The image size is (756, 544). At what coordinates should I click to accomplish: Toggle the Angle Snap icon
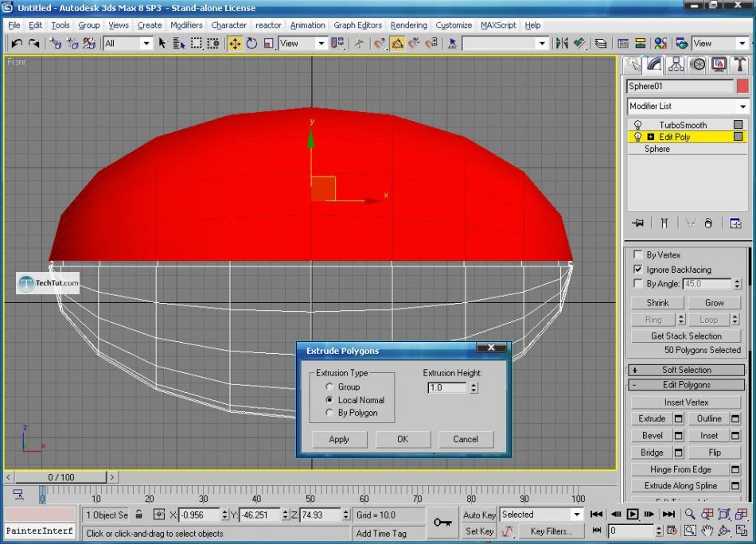coord(397,44)
